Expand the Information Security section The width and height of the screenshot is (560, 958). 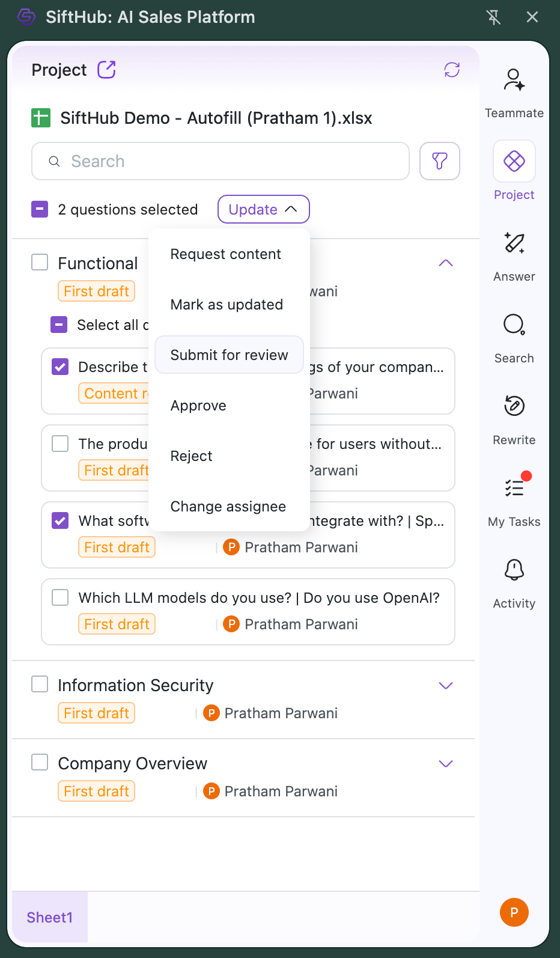tap(446, 686)
